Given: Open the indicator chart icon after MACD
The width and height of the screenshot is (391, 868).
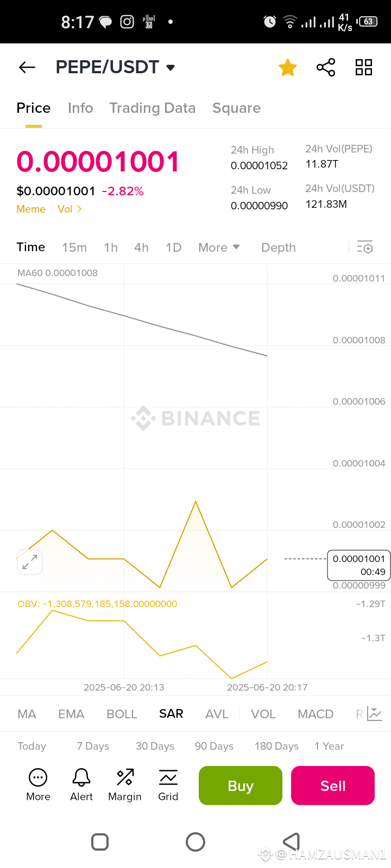Looking at the screenshot, I should [375, 714].
